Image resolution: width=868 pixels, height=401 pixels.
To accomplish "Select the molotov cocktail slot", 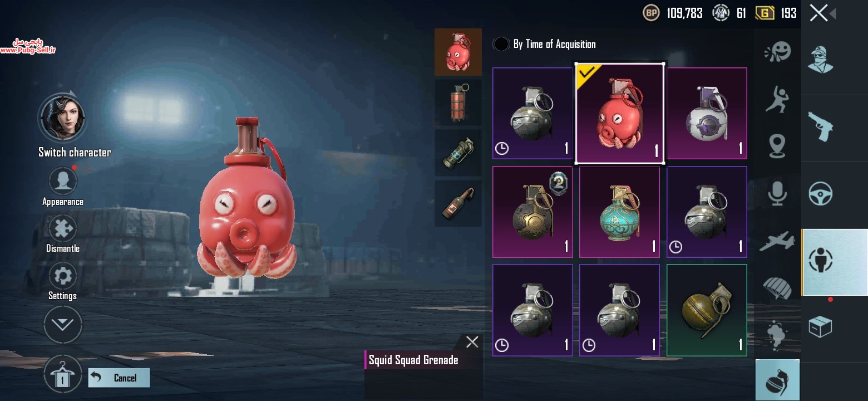I will (458, 203).
